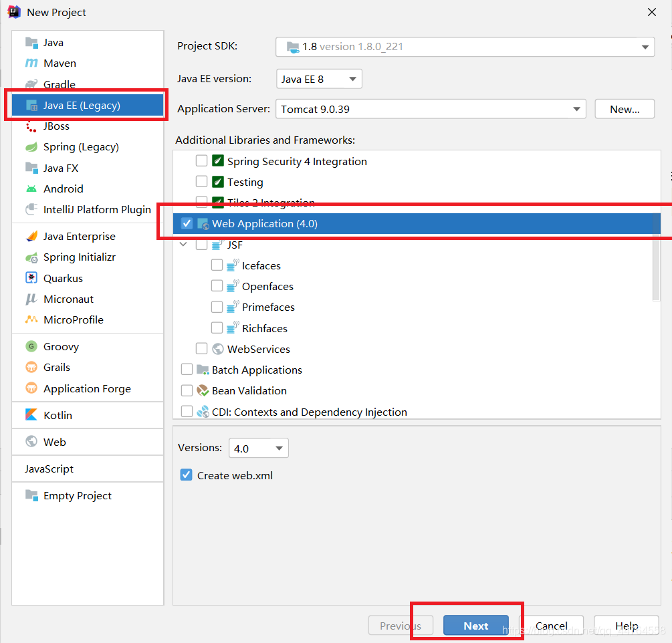Click the IntelliJ Platform Plugin icon

pos(31,209)
